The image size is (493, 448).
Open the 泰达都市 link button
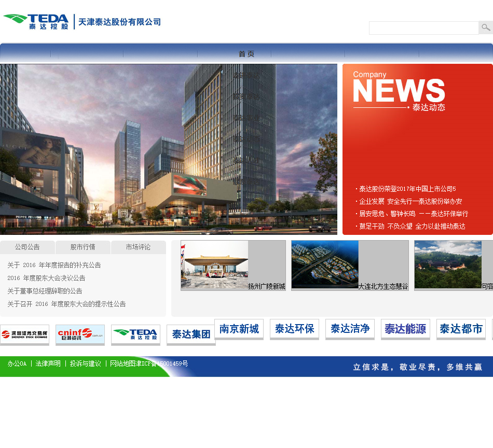coord(461,329)
